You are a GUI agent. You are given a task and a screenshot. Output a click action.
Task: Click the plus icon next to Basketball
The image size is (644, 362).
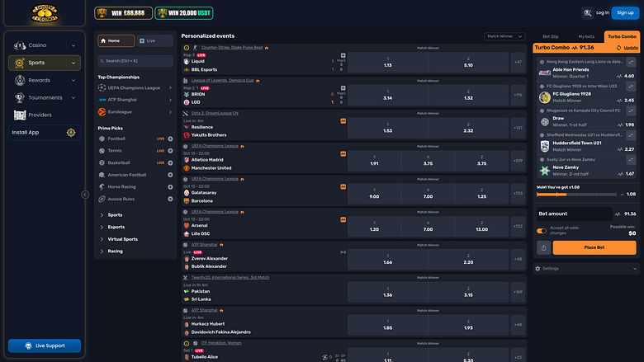coord(170,162)
